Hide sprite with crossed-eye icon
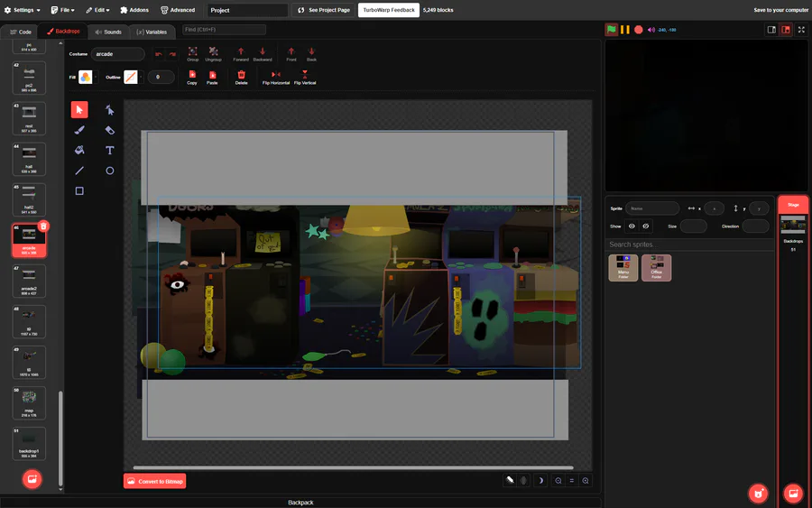 point(646,226)
